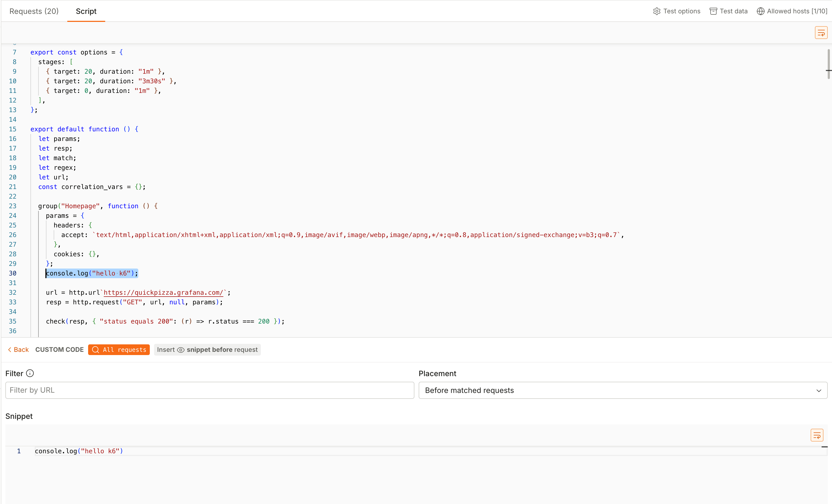Click the check(resp, status equals 200) line
This screenshot has width=832, height=504.
(x=165, y=321)
